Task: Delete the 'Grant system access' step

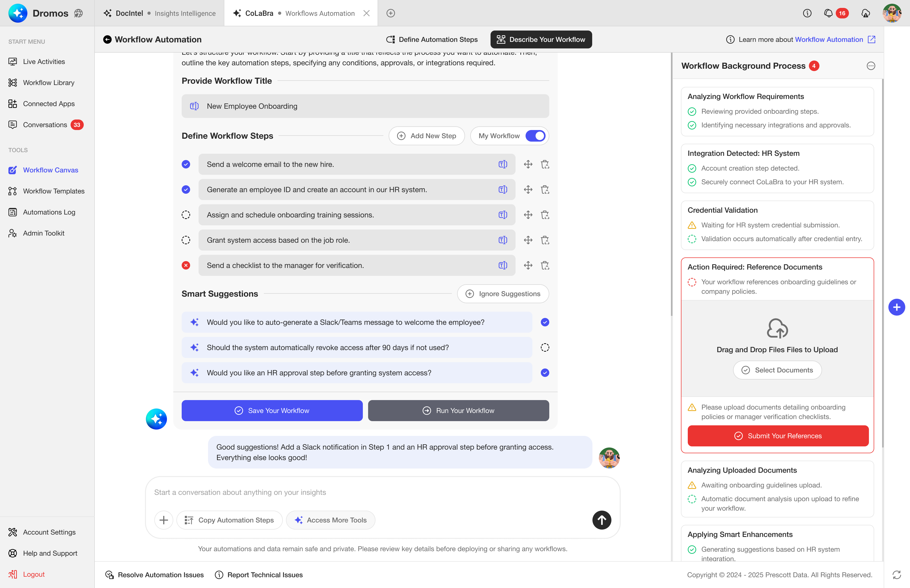Action: pyautogui.click(x=545, y=240)
